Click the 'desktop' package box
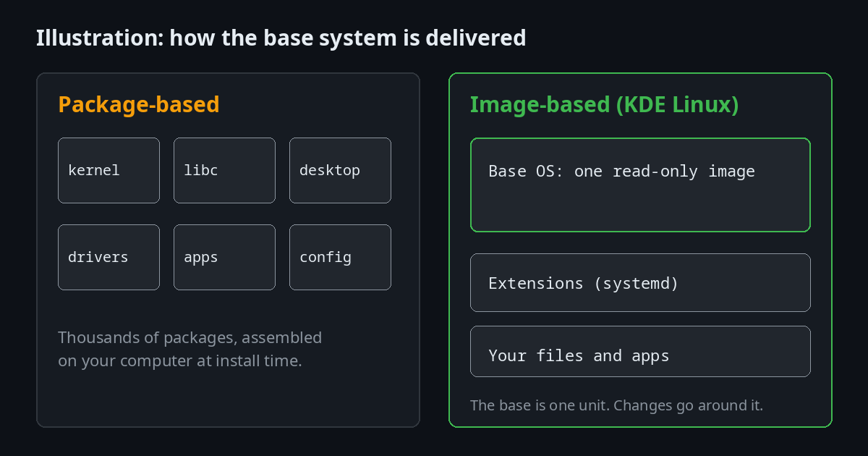The width and height of the screenshot is (868, 456). tap(340, 170)
